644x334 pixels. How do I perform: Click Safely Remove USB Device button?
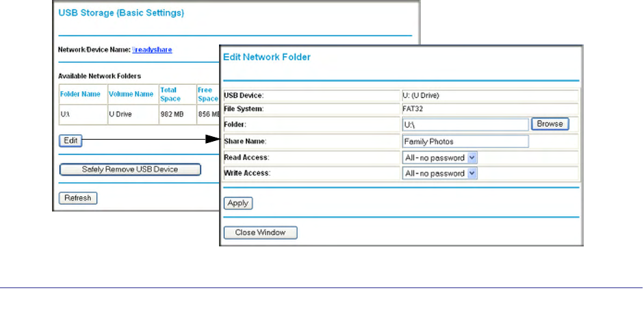(130, 169)
